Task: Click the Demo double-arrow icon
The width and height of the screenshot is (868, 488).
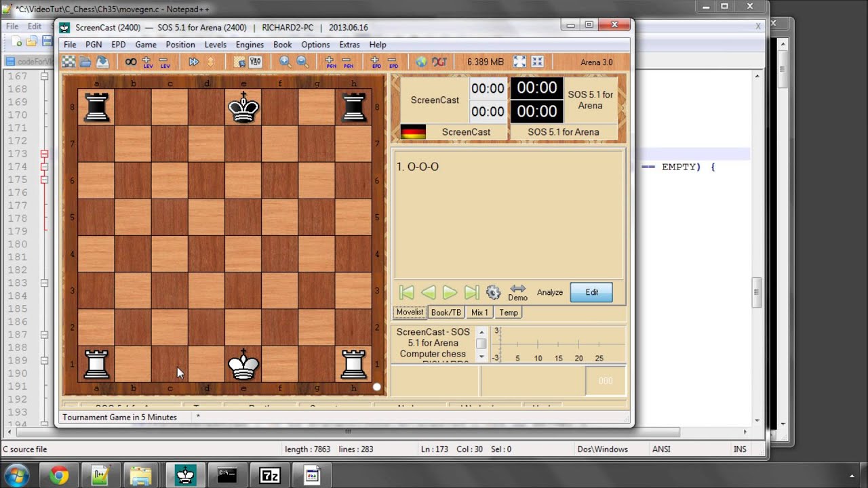Action: pyautogui.click(x=517, y=292)
